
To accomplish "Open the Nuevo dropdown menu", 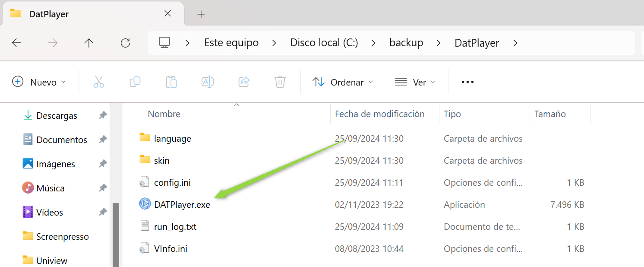I will [40, 82].
